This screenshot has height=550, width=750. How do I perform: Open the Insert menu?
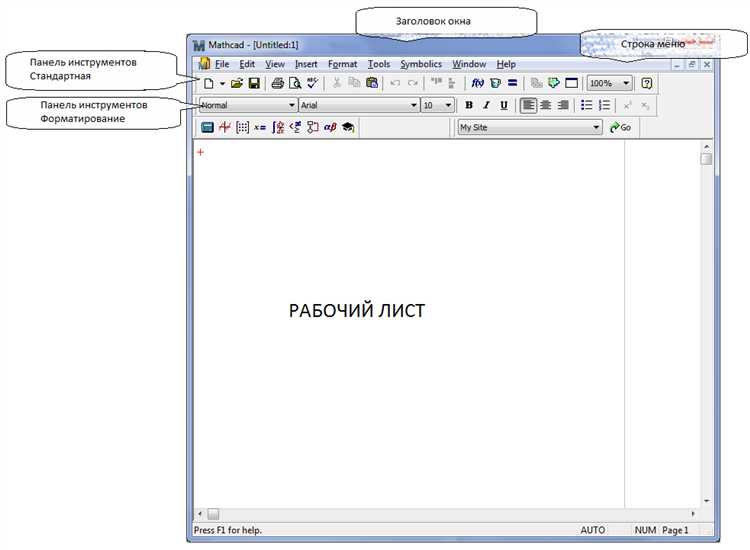[306, 64]
